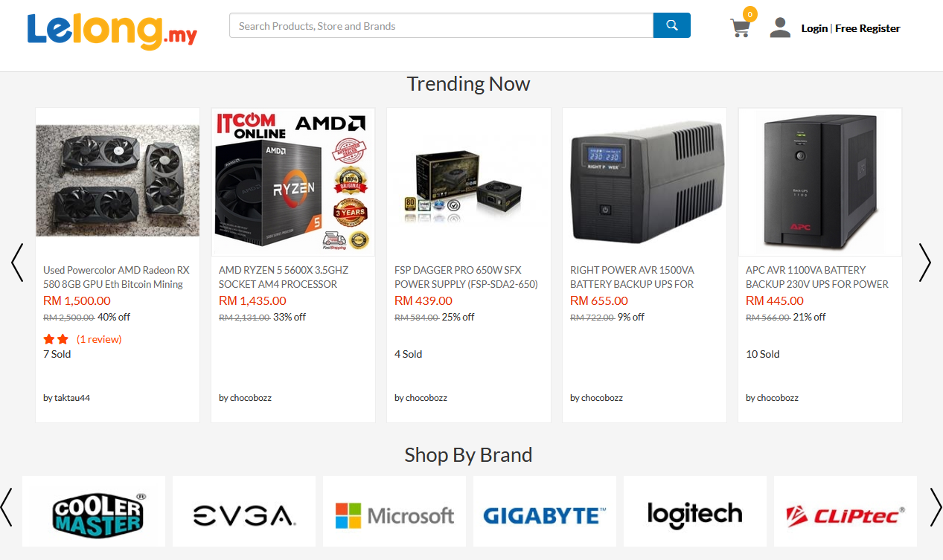This screenshot has width=943, height=560.
Task: Open the AMD Ryzen 5 5600X product image
Action: (x=293, y=182)
